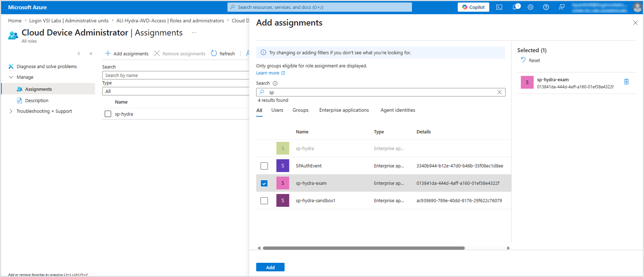Open the Learn more link

[x=271, y=73]
